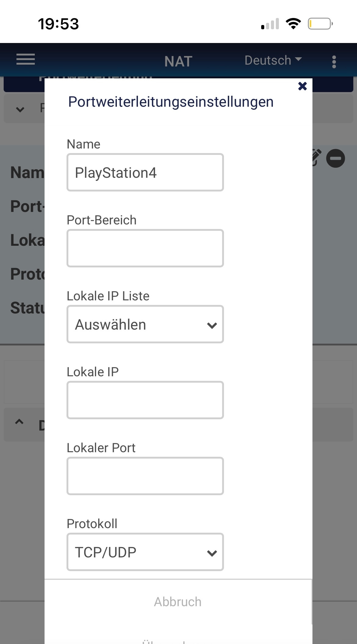
Task: Focus the Name field containing PlayStation4
Action: 145,172
